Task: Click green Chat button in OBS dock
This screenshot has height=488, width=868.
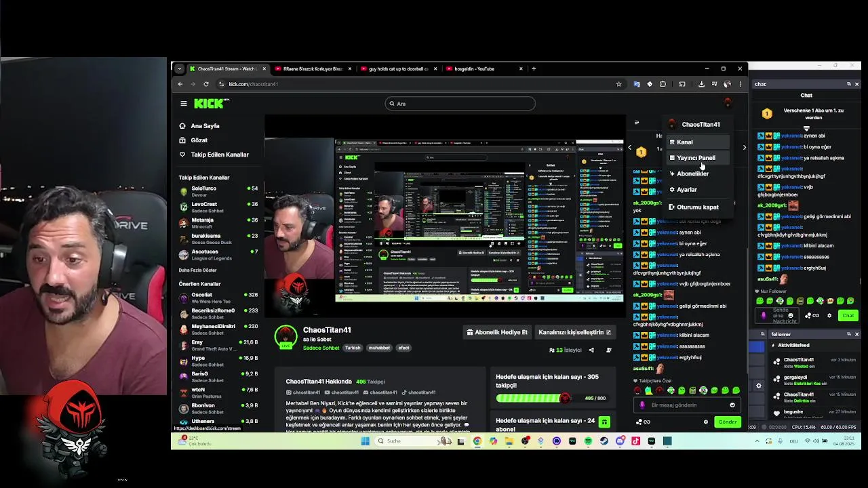Action: (x=848, y=315)
